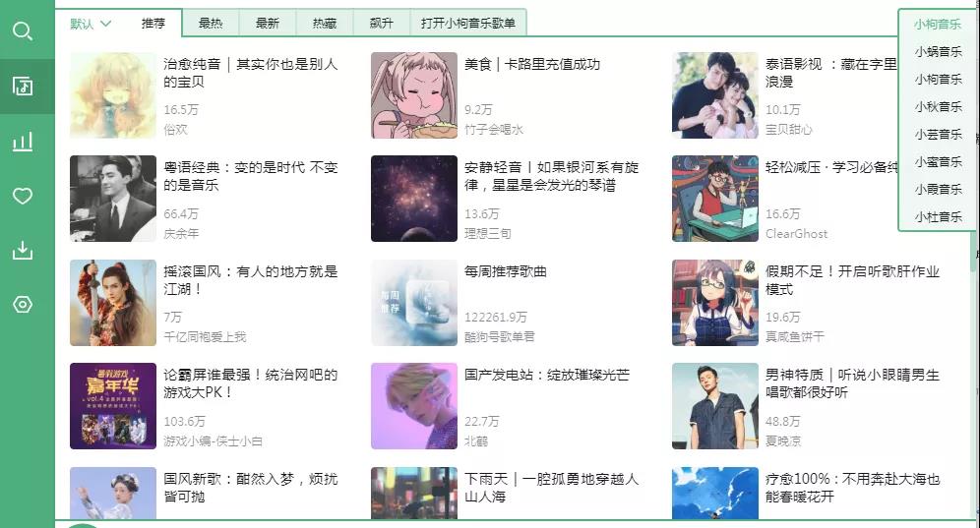Image resolution: width=980 pixels, height=528 pixels.
Task: Select 小秋音乐 from the source list
Action: 938,107
